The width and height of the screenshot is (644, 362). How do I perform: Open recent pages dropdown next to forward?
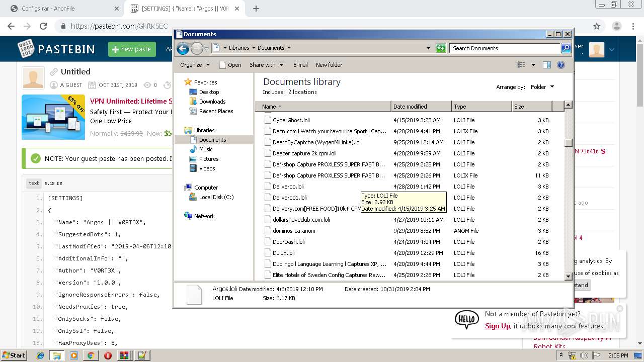pos(206,49)
